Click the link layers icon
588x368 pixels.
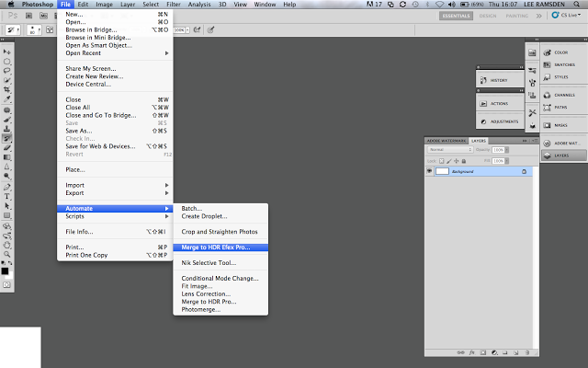coord(461,352)
